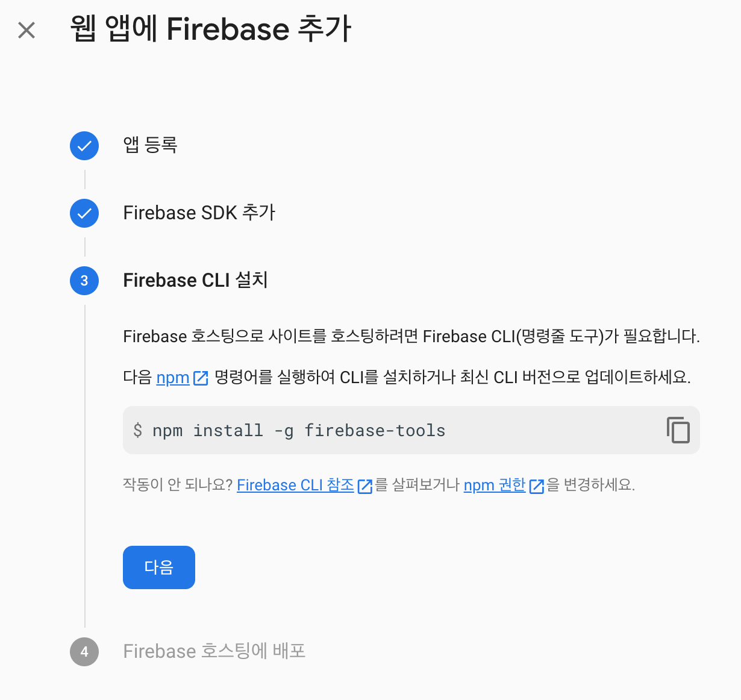Click the checkmark circle for Firebase SDK 추가

(84, 213)
